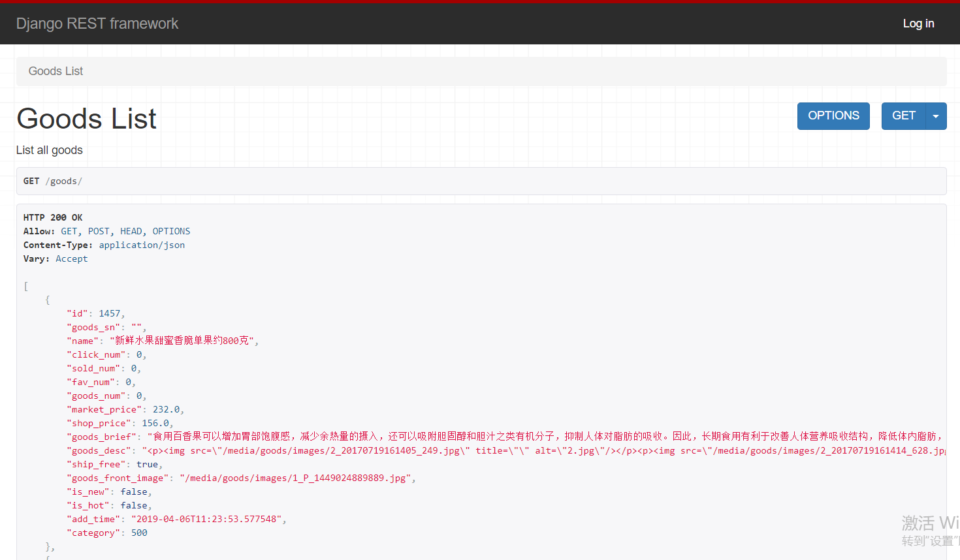Select the click_num field line
Image resolution: width=960 pixels, height=560 pixels.
tap(106, 354)
